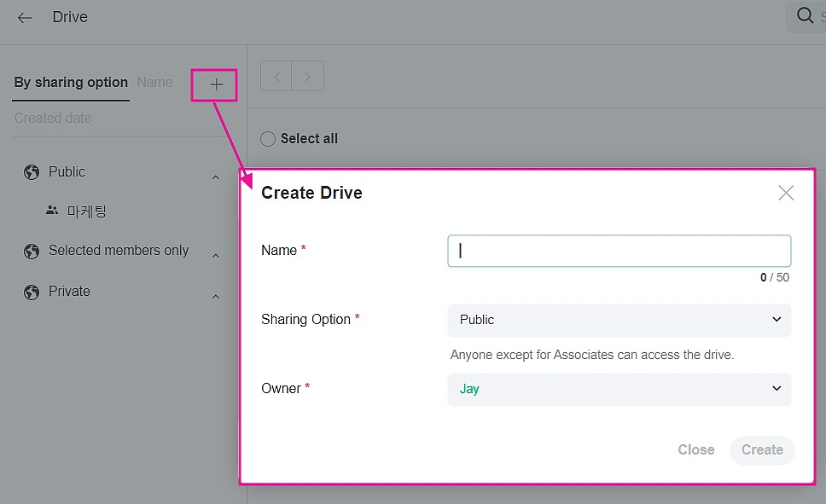826x504 pixels.
Task: Focus the drive Name input field
Action: (619, 251)
